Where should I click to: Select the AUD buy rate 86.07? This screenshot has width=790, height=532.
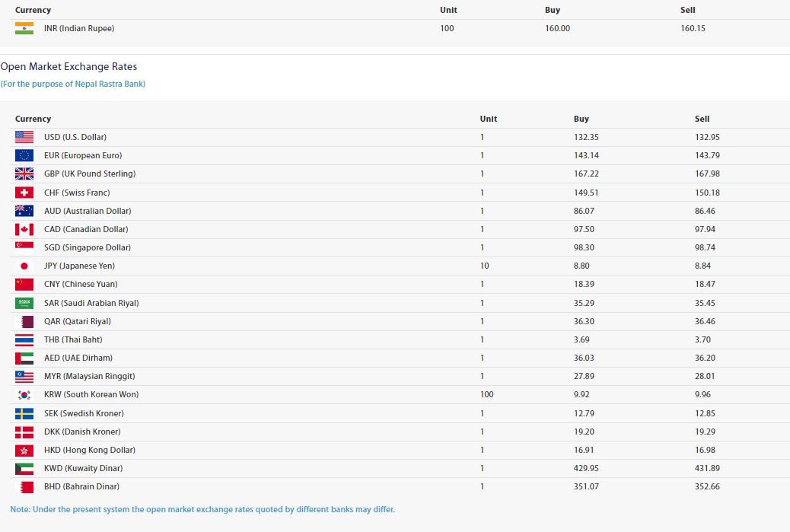point(584,211)
